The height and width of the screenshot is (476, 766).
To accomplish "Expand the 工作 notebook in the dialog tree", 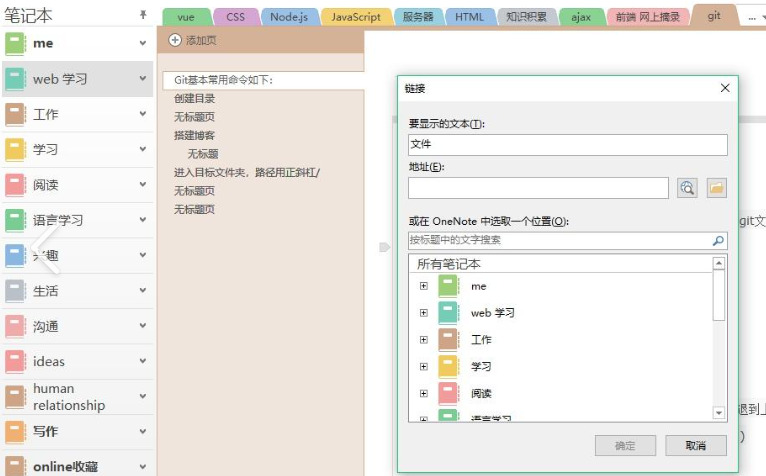I will [x=424, y=340].
